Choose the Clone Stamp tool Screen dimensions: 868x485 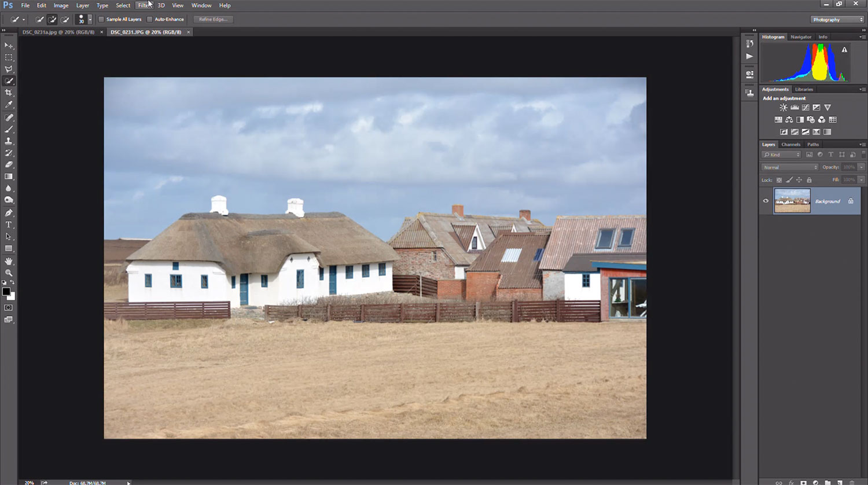pyautogui.click(x=9, y=141)
